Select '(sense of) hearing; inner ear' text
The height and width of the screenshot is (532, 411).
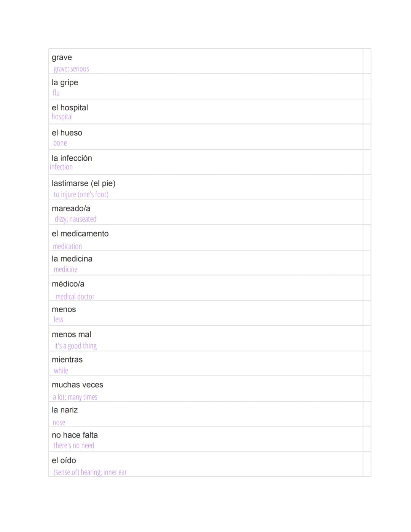point(90,472)
